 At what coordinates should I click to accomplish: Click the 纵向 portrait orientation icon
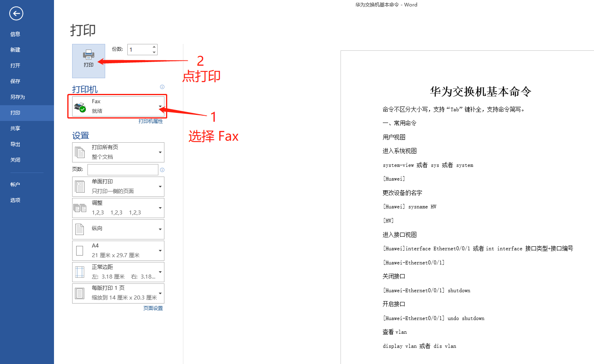[80, 229]
